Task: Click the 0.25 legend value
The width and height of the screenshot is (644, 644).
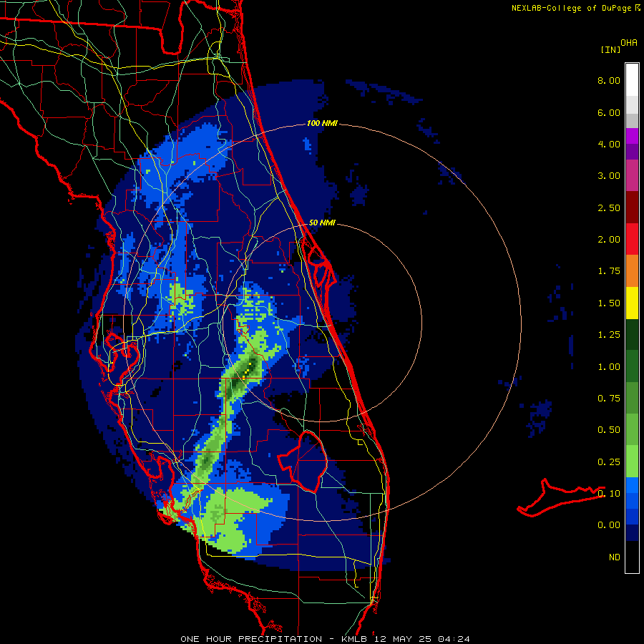Action: [x=609, y=462]
